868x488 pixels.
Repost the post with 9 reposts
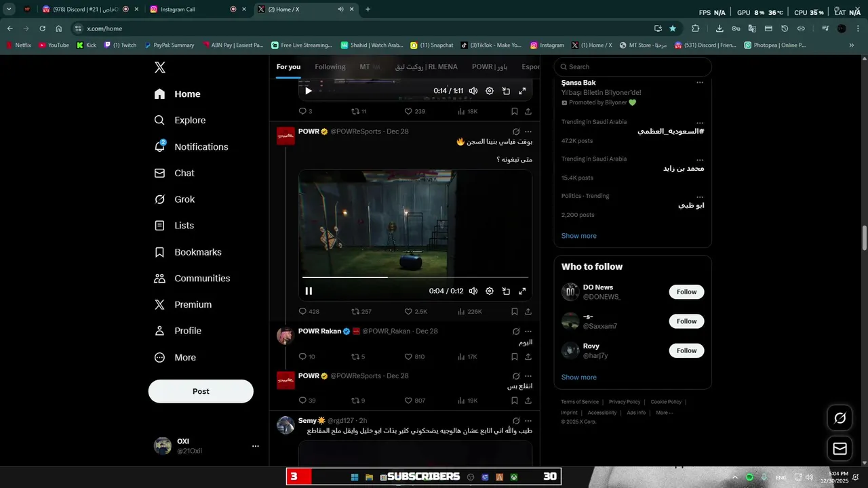click(x=358, y=401)
